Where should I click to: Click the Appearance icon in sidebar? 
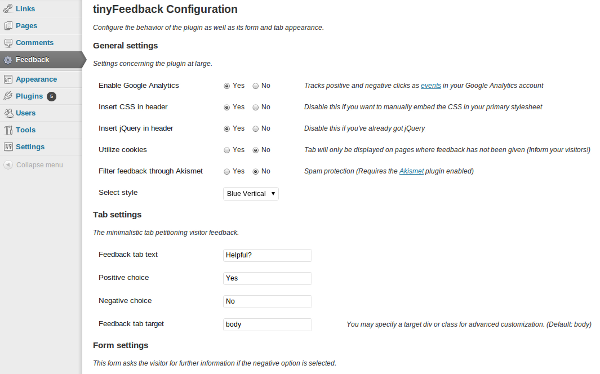8,79
